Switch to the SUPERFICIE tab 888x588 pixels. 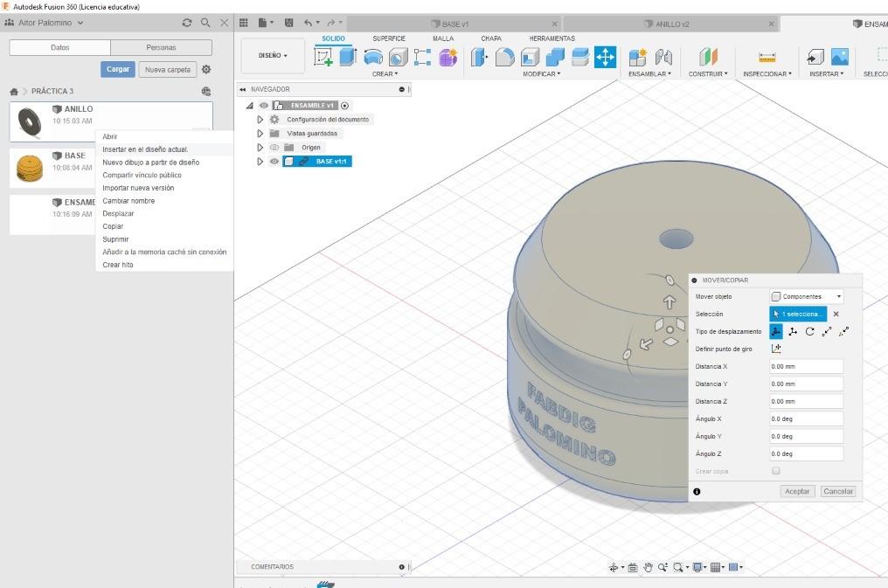(x=389, y=38)
